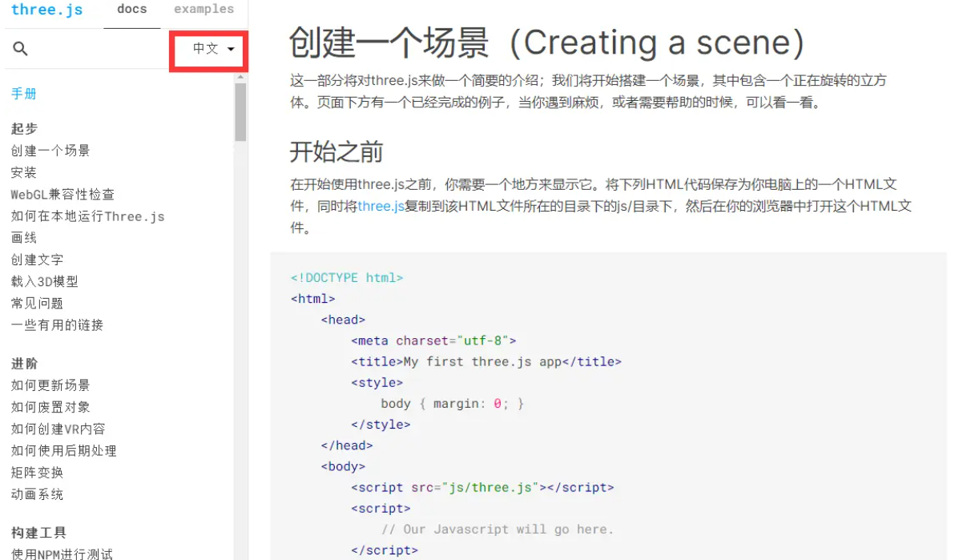Open 如何创建VR内容 page
This screenshot has width=955, height=560.
click(58, 429)
